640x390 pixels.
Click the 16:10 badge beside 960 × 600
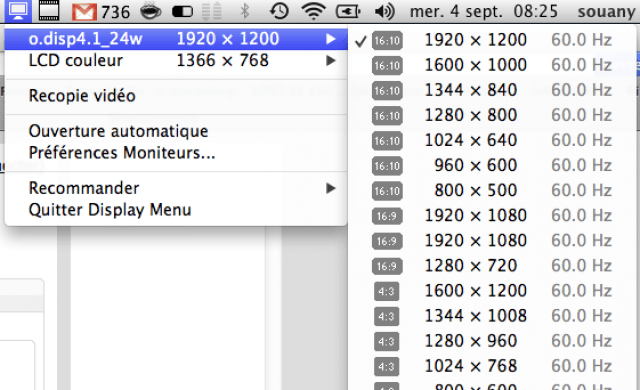387,166
